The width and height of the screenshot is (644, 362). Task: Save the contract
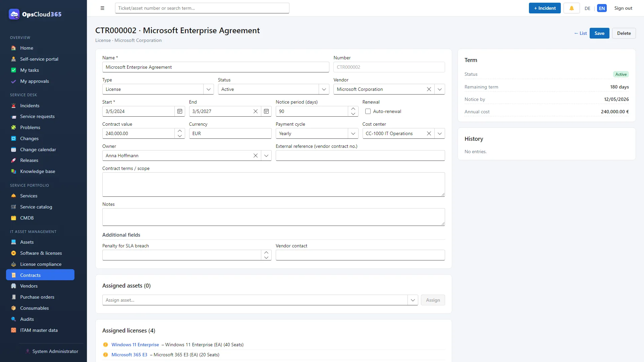point(599,33)
